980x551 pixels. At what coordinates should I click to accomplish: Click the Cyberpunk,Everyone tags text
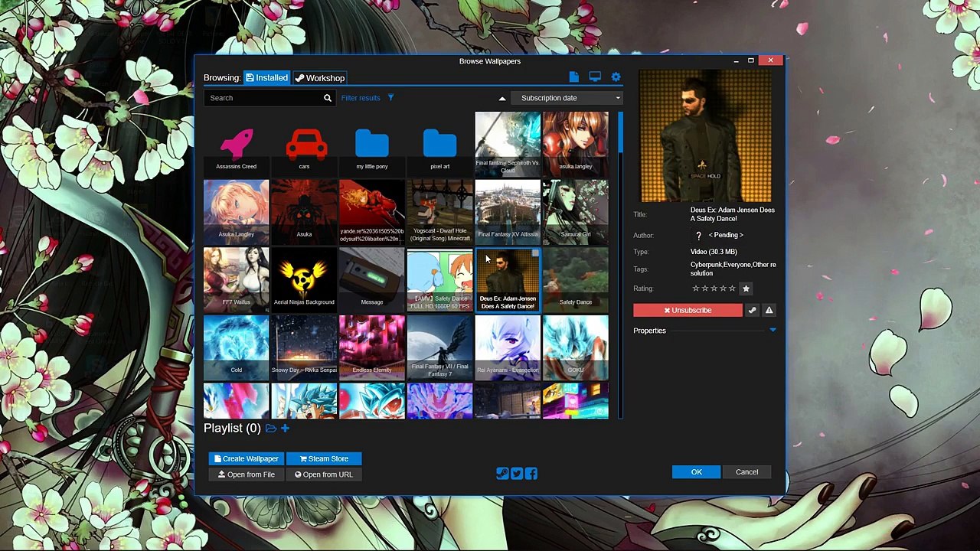733,269
